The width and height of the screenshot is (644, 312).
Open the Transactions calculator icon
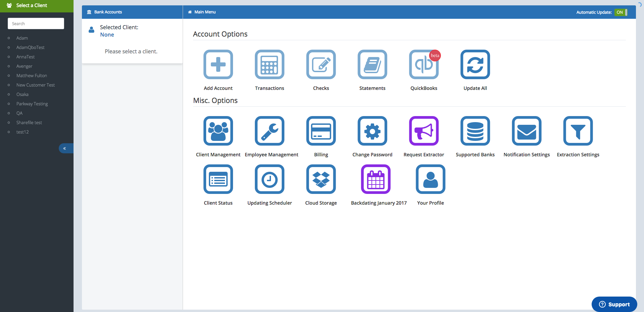point(269,64)
